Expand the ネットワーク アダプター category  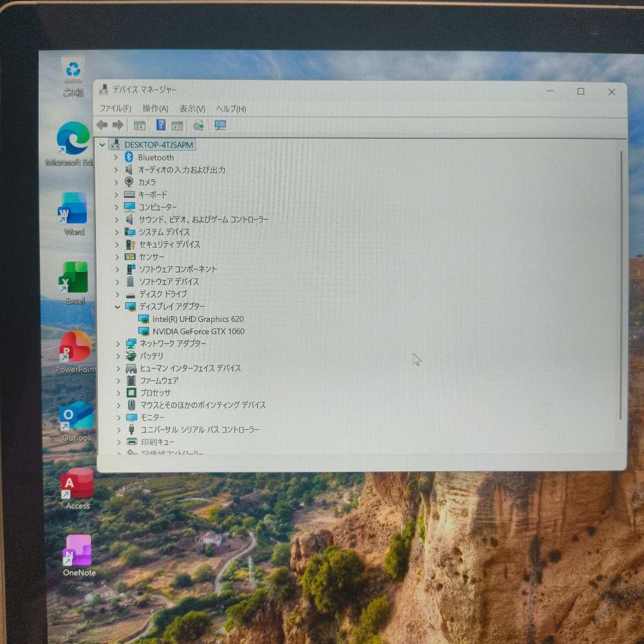click(118, 343)
